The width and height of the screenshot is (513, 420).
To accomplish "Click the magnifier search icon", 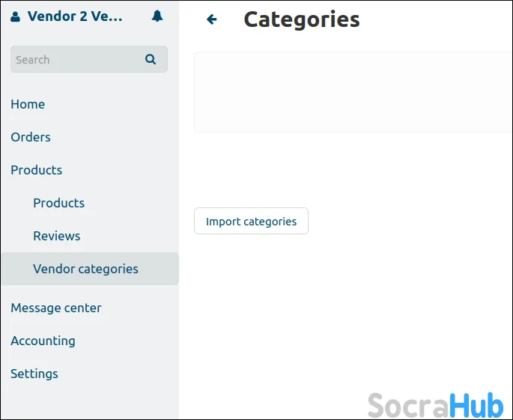I will [x=151, y=59].
